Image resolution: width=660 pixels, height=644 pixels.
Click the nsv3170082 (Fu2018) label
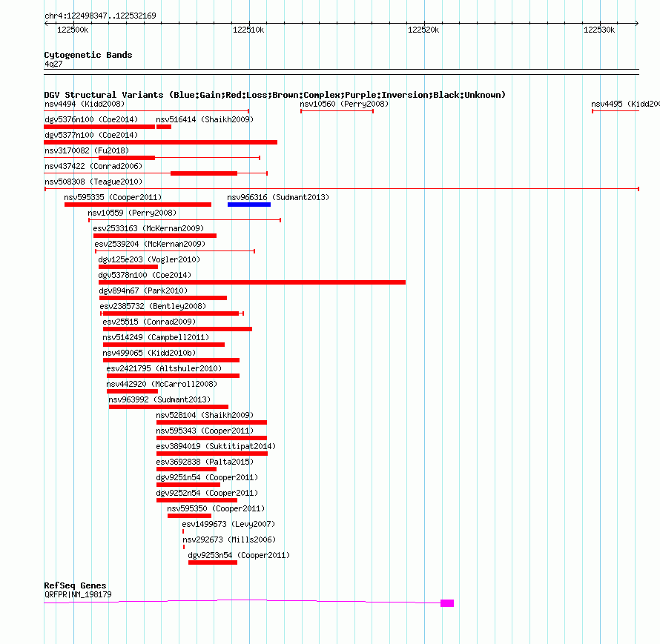click(x=87, y=150)
